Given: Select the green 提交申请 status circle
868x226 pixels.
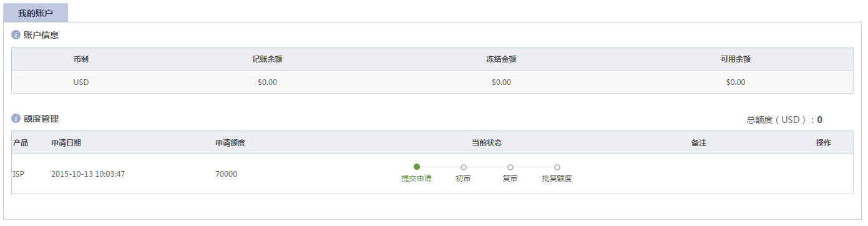Looking at the screenshot, I should [x=417, y=167].
